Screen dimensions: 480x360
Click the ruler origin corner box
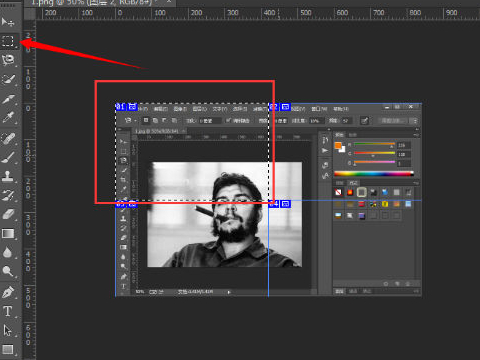click(30, 14)
